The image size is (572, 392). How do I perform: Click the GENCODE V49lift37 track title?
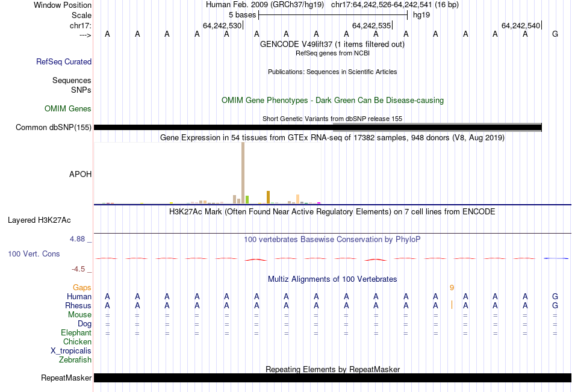pyautogui.click(x=332, y=44)
